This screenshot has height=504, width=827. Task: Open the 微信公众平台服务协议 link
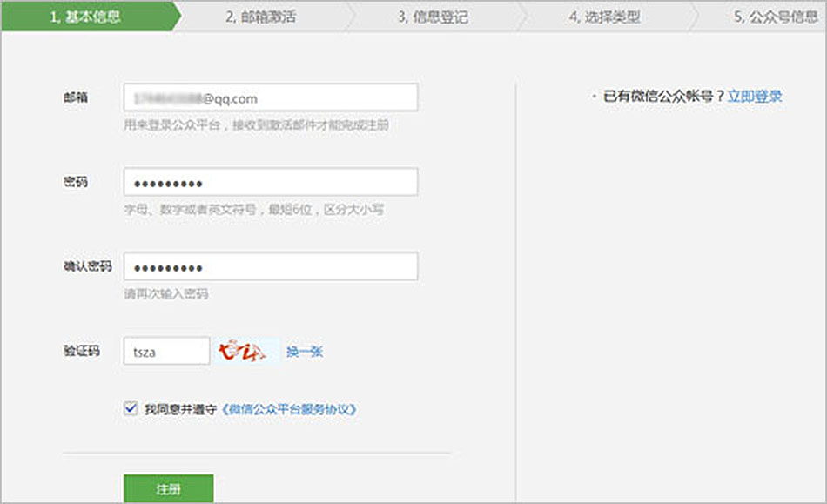(290, 408)
